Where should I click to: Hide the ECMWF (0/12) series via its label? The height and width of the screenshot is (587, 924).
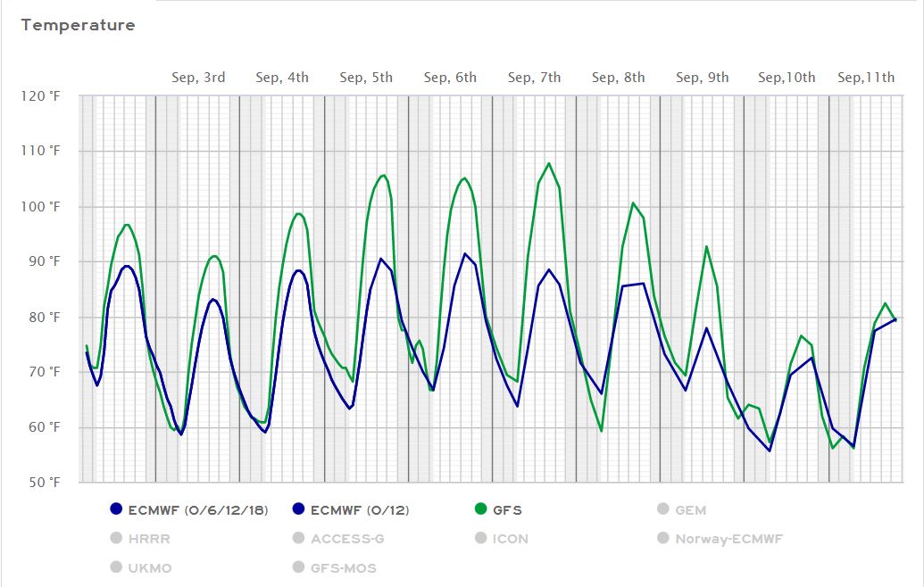point(360,510)
